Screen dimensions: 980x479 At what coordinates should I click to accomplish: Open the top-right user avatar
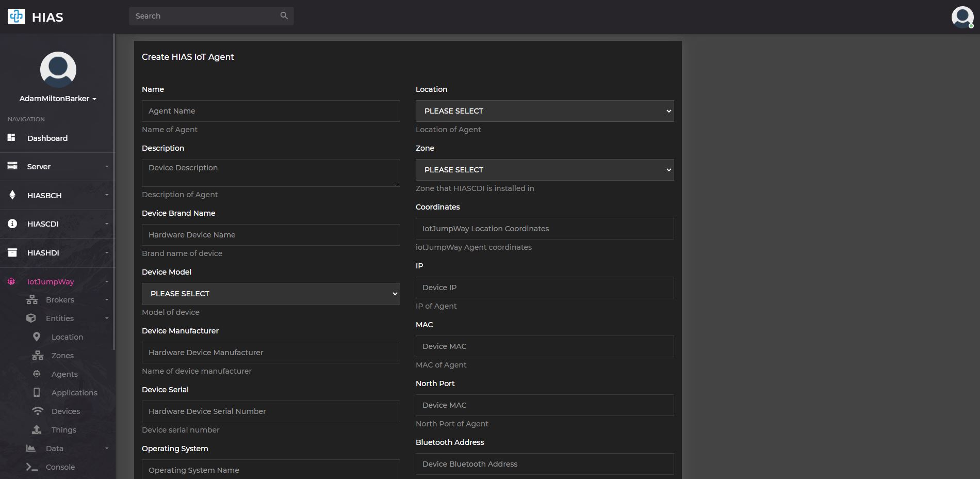coord(962,17)
